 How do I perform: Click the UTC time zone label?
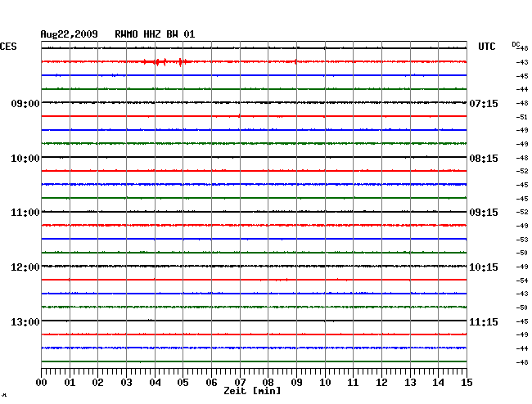point(487,47)
